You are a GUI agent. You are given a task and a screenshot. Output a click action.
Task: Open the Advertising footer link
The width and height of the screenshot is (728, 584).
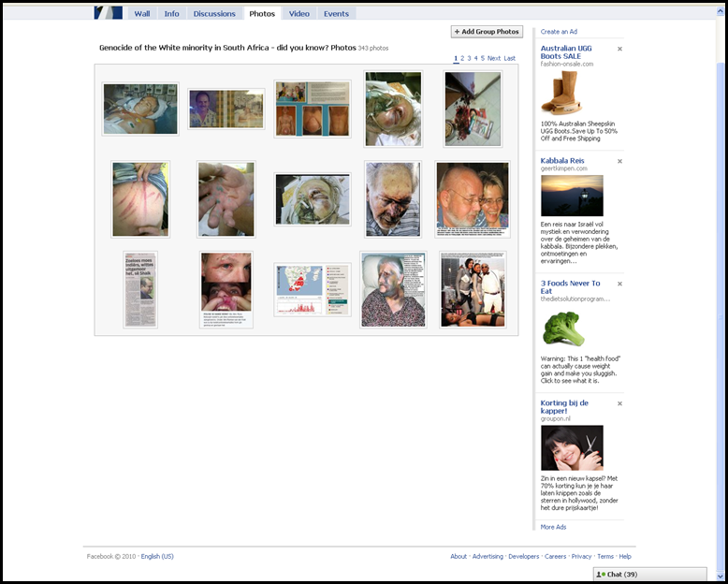click(488, 556)
